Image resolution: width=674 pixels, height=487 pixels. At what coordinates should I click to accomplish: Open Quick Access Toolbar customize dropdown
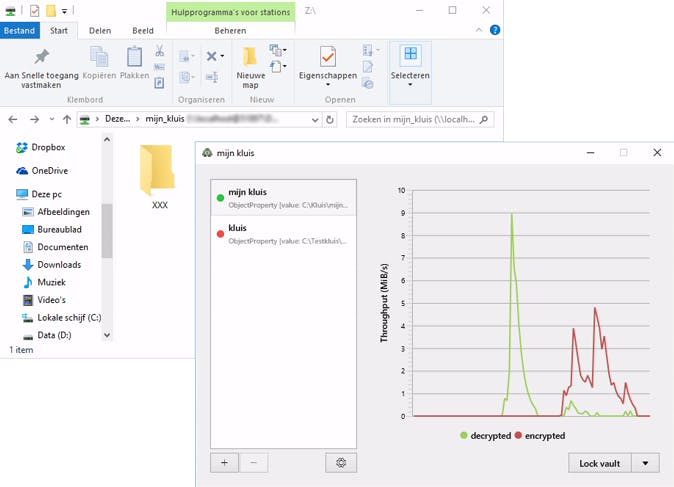[64, 11]
